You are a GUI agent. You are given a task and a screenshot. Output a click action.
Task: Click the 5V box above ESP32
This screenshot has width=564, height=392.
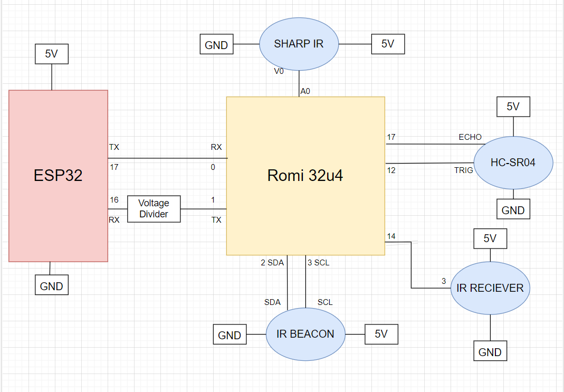tap(52, 54)
